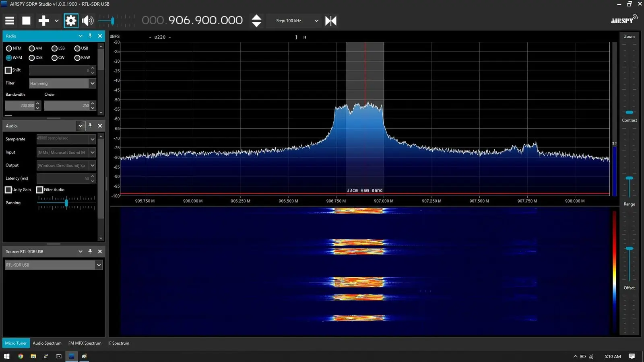
Task: Select the DSB radio mode
Action: [x=35, y=58]
